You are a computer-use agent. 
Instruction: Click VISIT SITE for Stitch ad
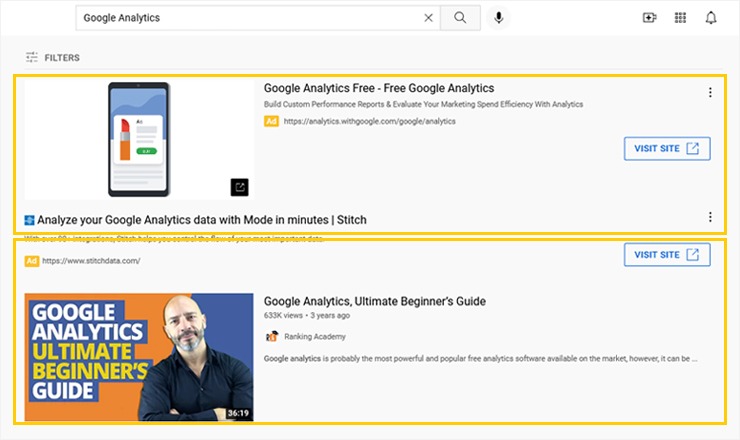(x=667, y=255)
